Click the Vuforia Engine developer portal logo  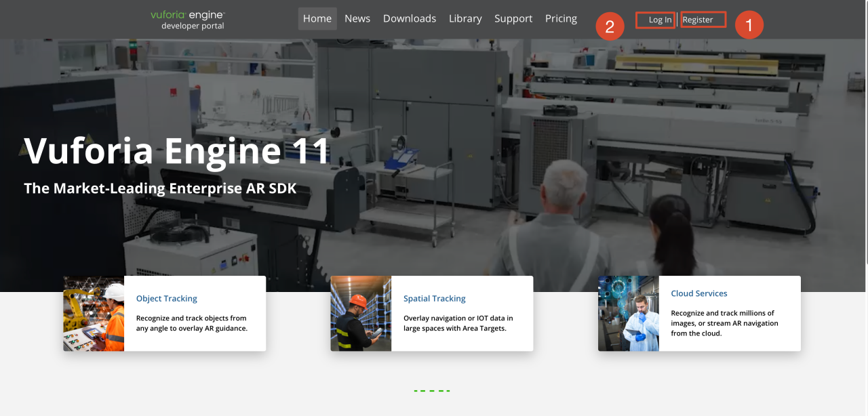[x=188, y=20]
